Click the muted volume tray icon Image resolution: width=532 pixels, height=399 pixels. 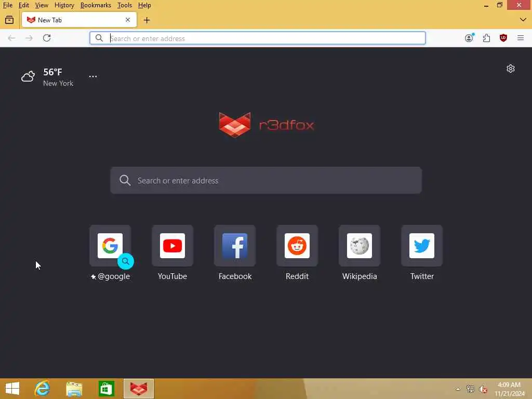pos(483,389)
